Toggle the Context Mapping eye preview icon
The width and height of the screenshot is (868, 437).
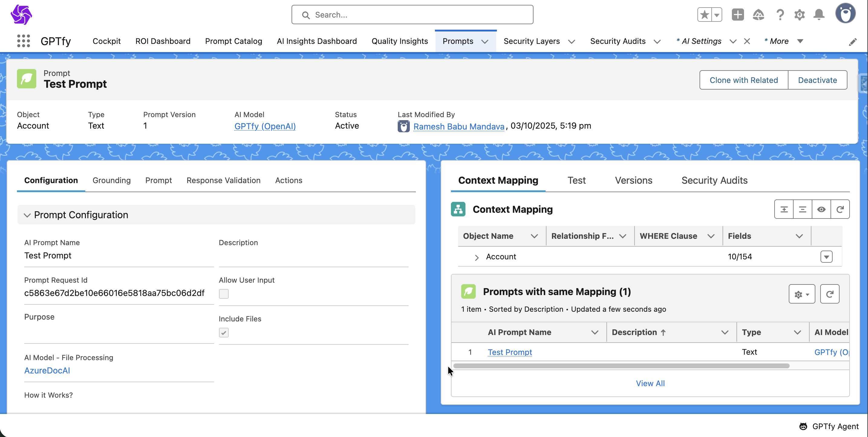821,209
